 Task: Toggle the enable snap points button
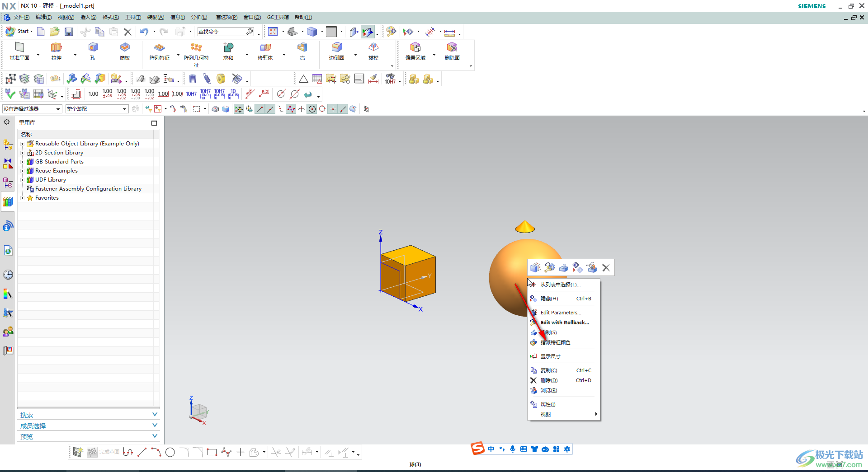point(239,109)
